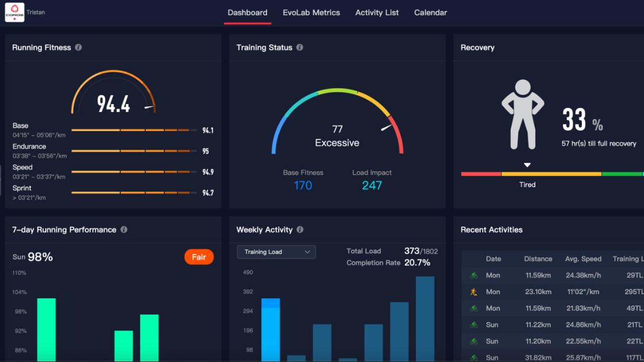This screenshot has height=362, width=644.
Task: Click the orange Fair rating button
Action: click(x=199, y=257)
